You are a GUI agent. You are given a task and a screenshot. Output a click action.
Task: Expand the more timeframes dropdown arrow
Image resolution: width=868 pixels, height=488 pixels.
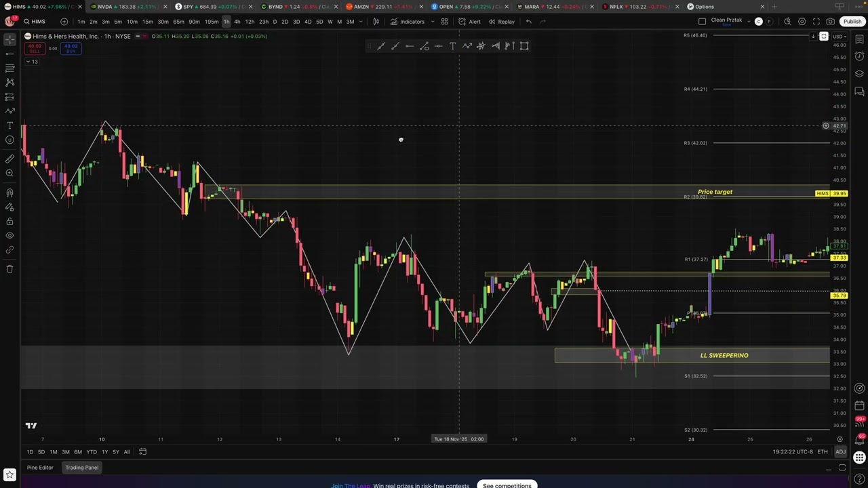pos(360,22)
